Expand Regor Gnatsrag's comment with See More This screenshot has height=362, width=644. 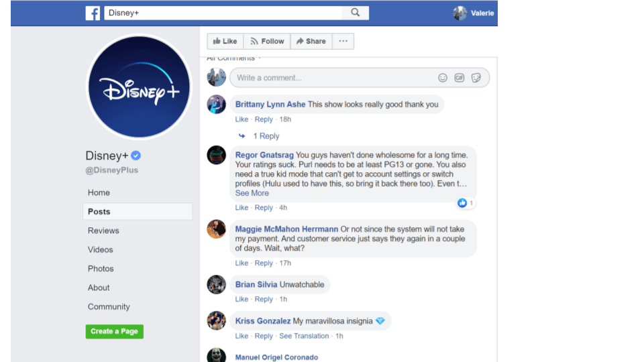click(x=252, y=193)
